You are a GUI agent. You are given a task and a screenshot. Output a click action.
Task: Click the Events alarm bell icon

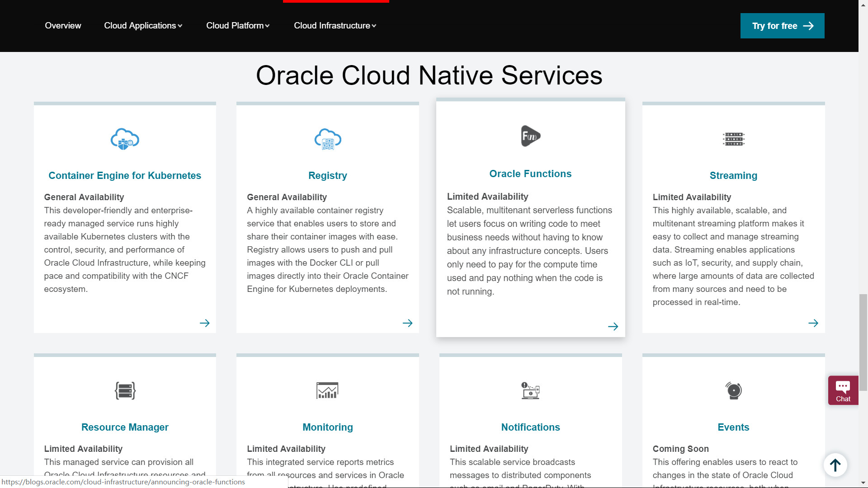[x=733, y=390]
